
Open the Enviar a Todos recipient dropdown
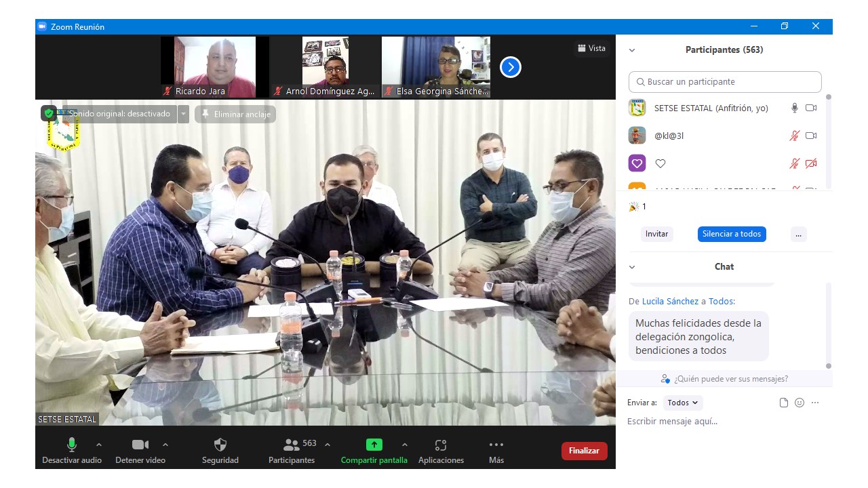(683, 403)
